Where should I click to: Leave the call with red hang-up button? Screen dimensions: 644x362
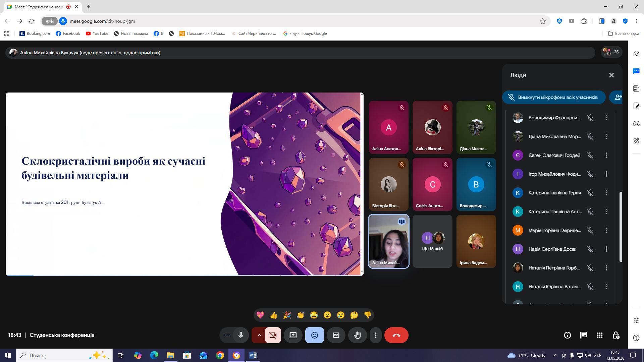[396, 335]
